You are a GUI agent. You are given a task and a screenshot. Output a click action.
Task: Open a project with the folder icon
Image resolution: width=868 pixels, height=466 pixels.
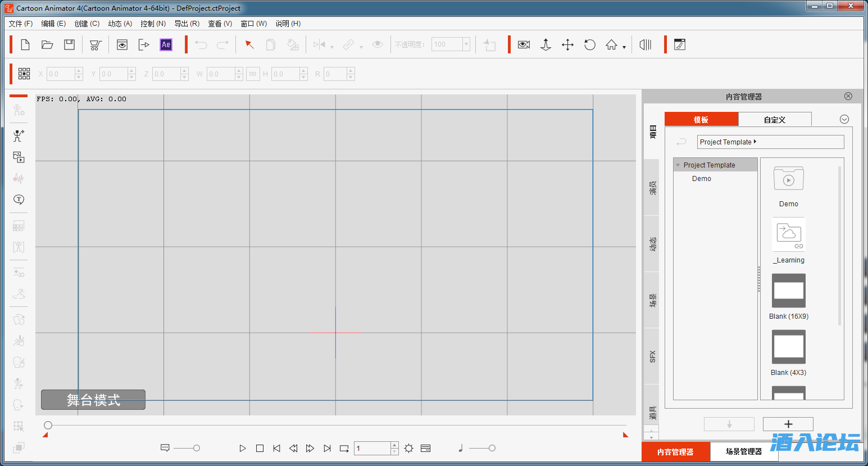[x=47, y=45]
